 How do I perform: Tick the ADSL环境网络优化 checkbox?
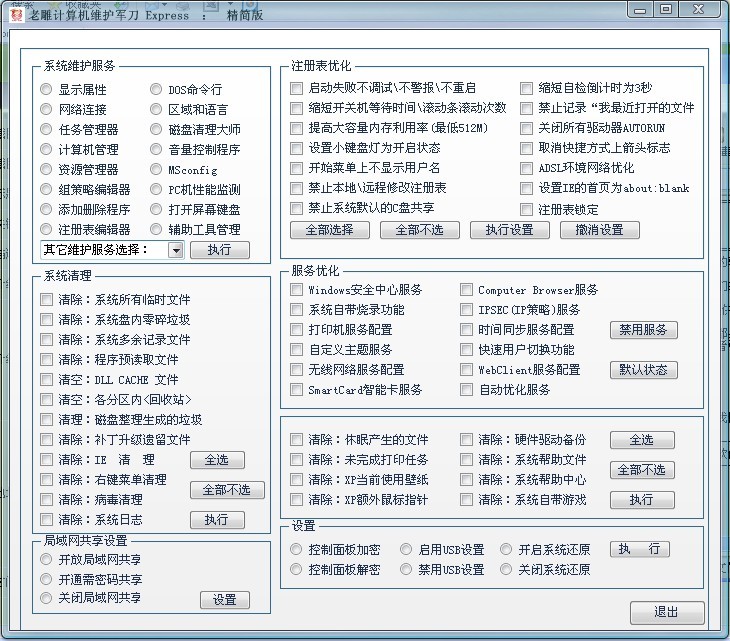527,168
